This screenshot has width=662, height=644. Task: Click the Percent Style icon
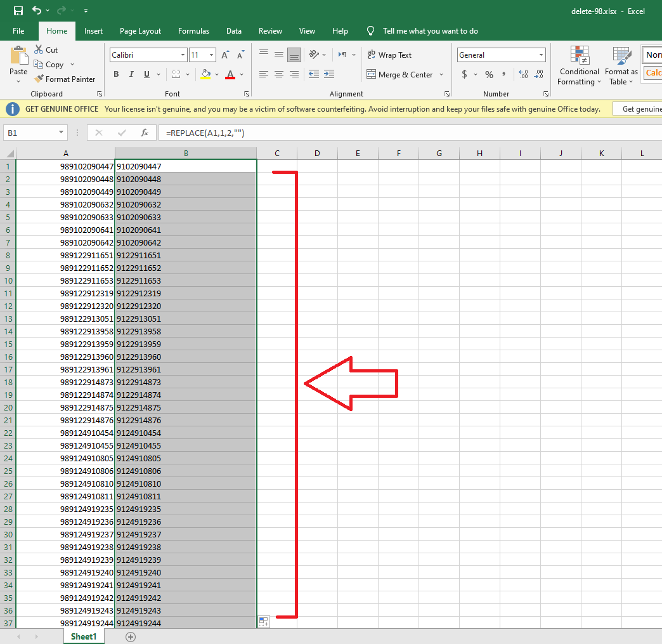tap(489, 75)
